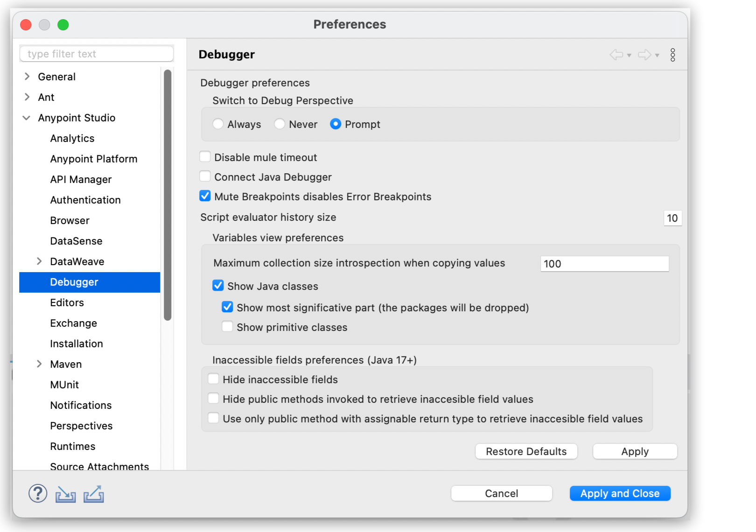Select Exchange in the tree
756x532 pixels.
[x=74, y=323]
